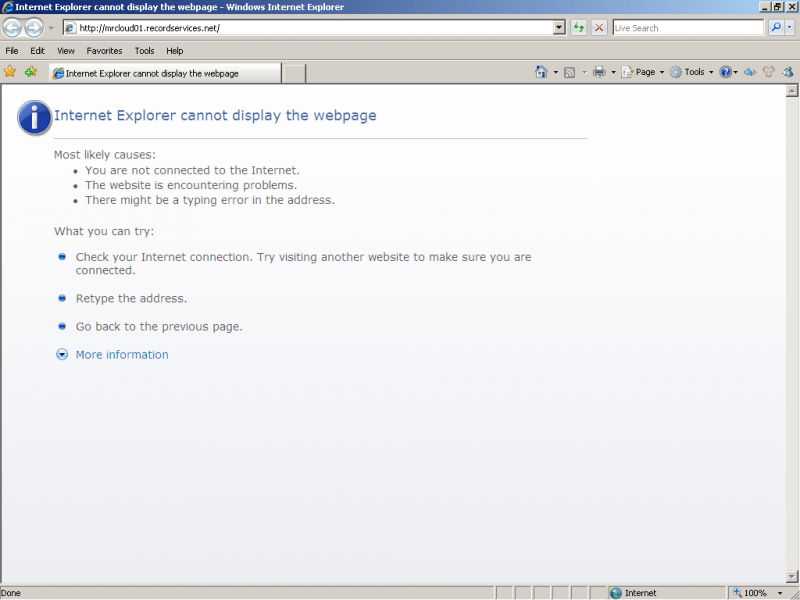Open the Favorites Center star icon
The width and height of the screenshot is (800, 600).
pyautogui.click(x=11, y=72)
